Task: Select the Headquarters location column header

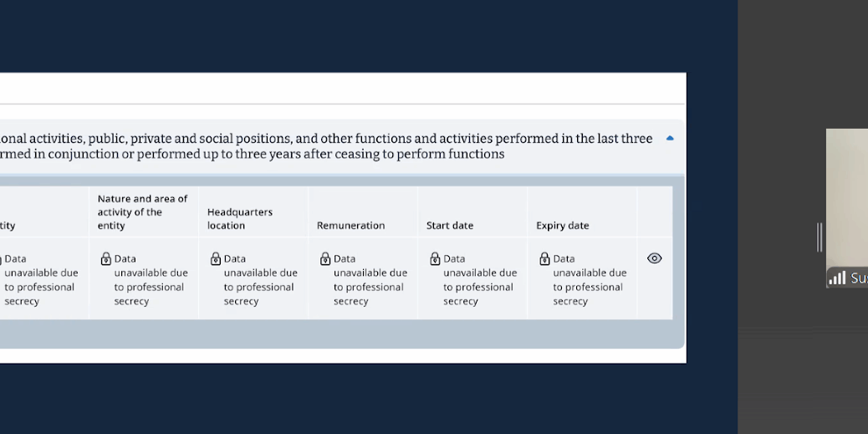Action: coord(240,218)
